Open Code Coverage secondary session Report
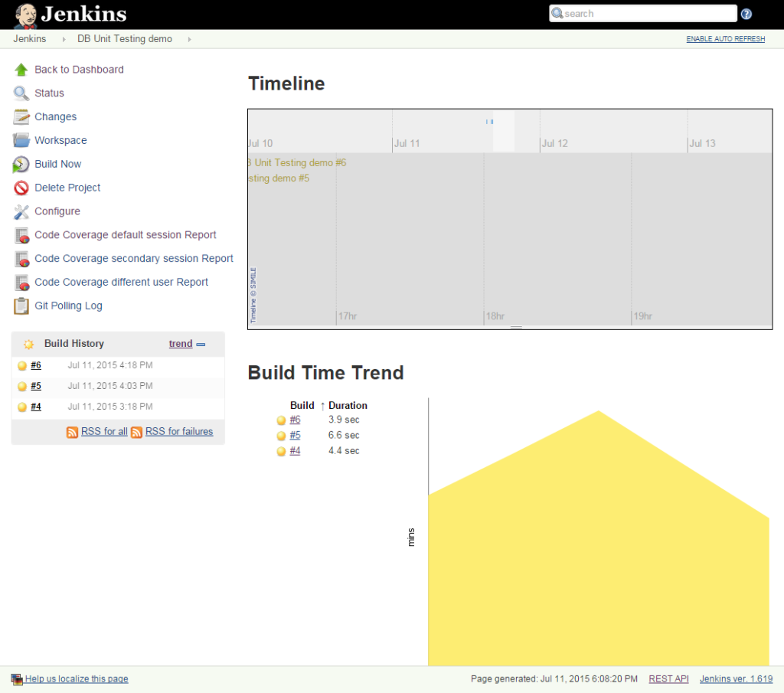Viewport: 784px width, 693px height. 133,259
